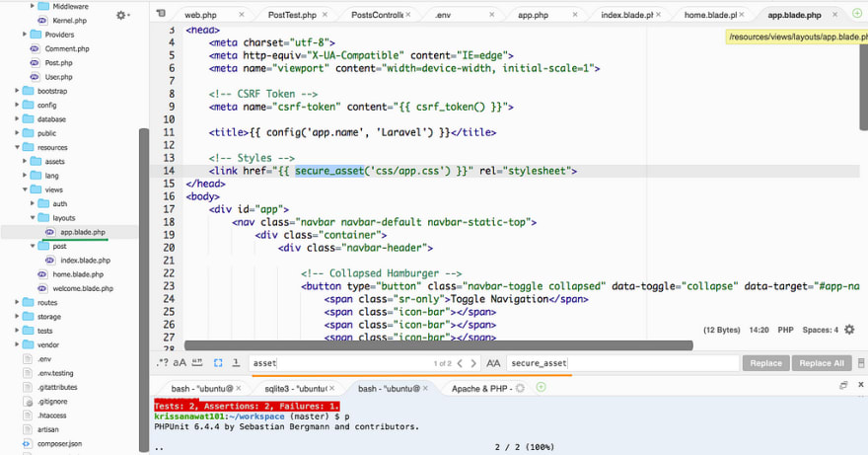Toggle preserve case option beside replace field
This screenshot has width=868, height=455.
coord(493,363)
